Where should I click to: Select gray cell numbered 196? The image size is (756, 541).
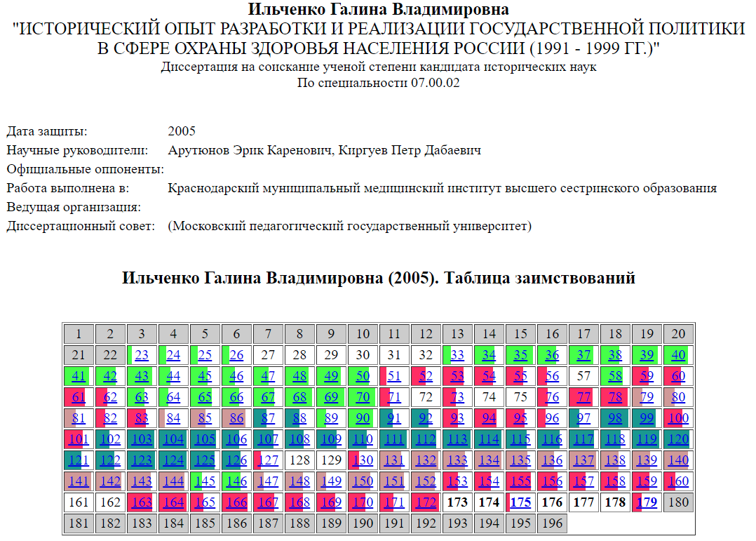coord(552,523)
